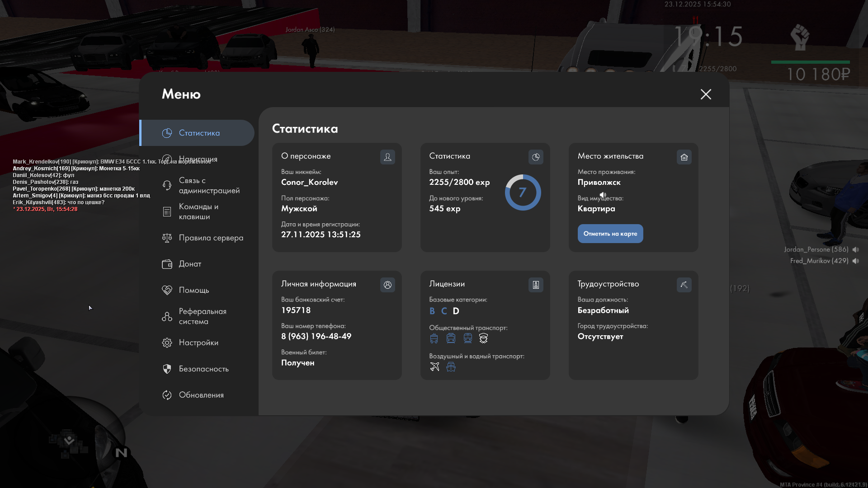Toggle voice speaker next to Jordan_Persone
868x488 pixels.
[x=855, y=249]
